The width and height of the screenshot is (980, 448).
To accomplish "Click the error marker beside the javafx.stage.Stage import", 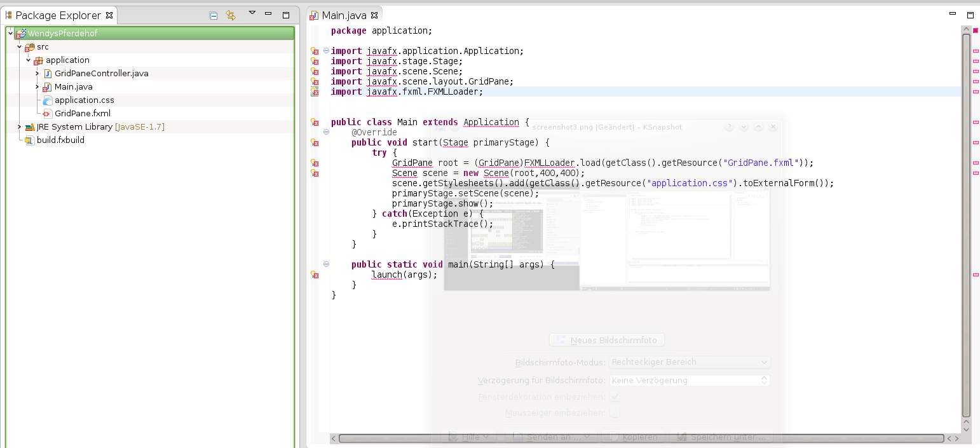I will [314, 61].
